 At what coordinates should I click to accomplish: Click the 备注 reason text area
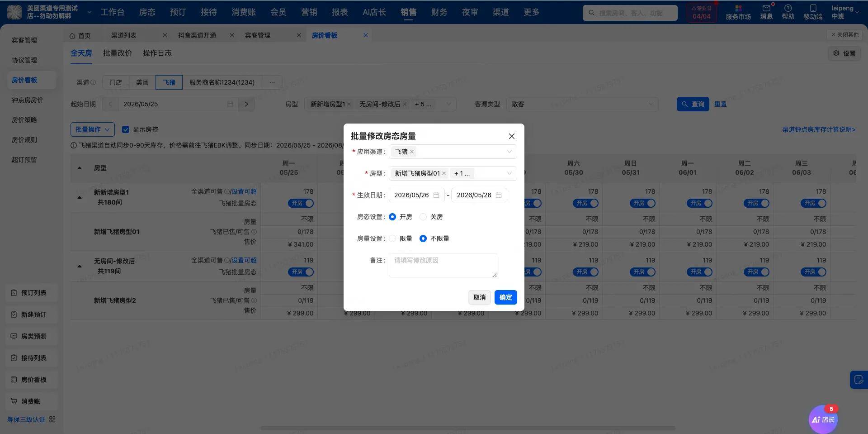[x=443, y=265]
